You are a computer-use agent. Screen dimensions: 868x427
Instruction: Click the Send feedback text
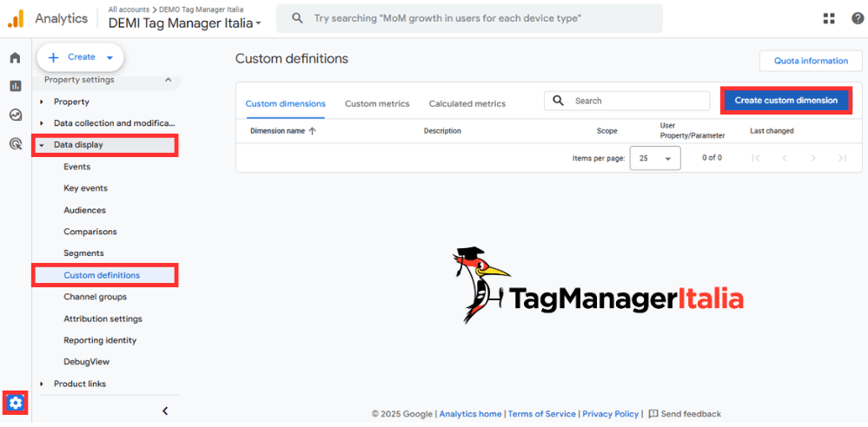[692, 414]
